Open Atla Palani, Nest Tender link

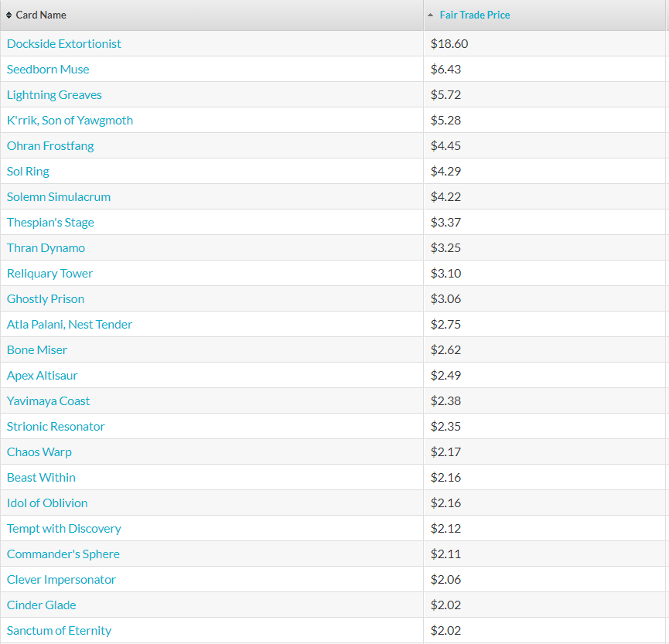[70, 325]
